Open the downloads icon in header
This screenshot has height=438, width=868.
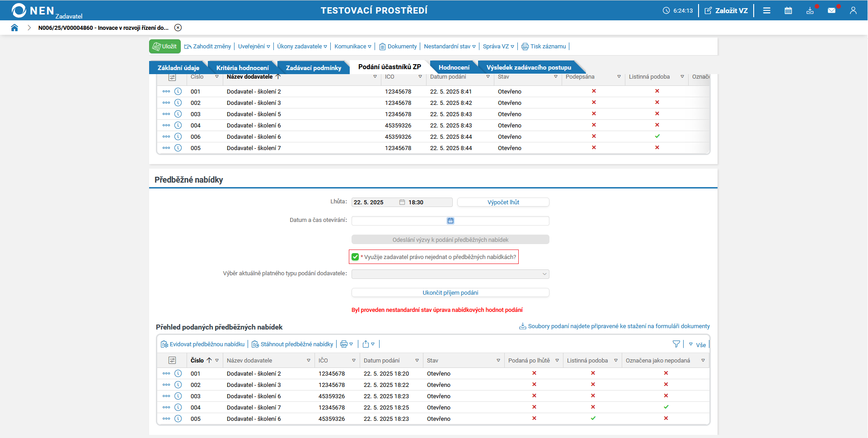(x=810, y=10)
